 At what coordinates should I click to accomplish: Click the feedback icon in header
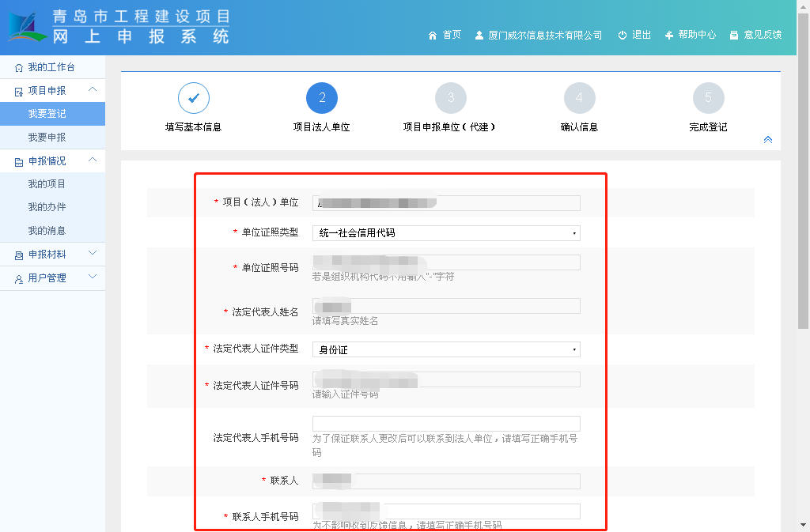click(x=734, y=36)
